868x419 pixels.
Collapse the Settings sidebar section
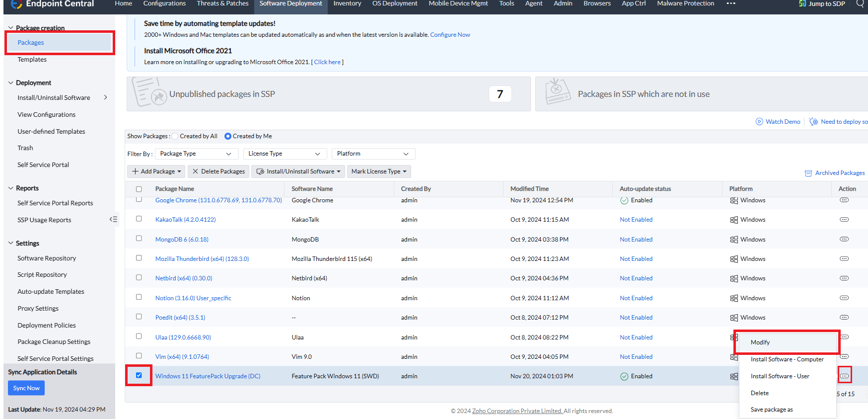point(11,243)
